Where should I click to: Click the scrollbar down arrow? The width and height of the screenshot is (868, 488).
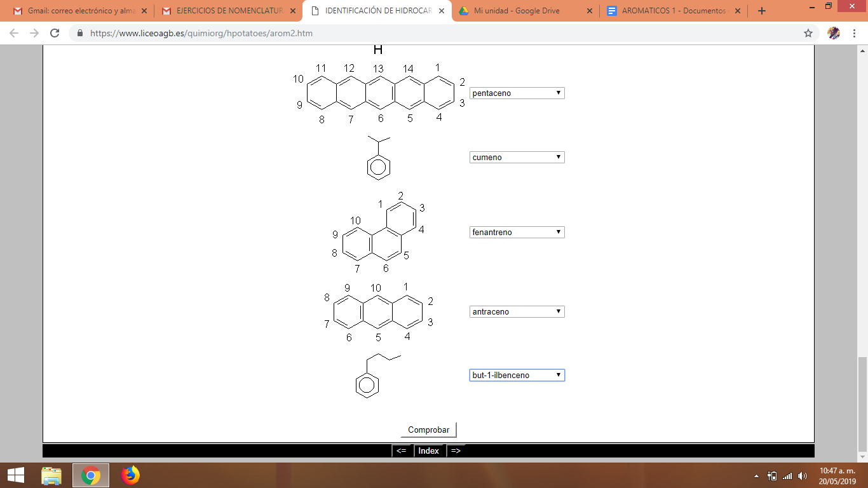(862, 457)
